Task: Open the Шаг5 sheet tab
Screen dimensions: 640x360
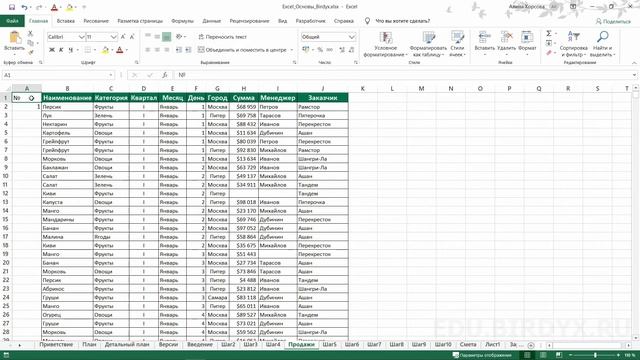Action: click(x=329, y=344)
